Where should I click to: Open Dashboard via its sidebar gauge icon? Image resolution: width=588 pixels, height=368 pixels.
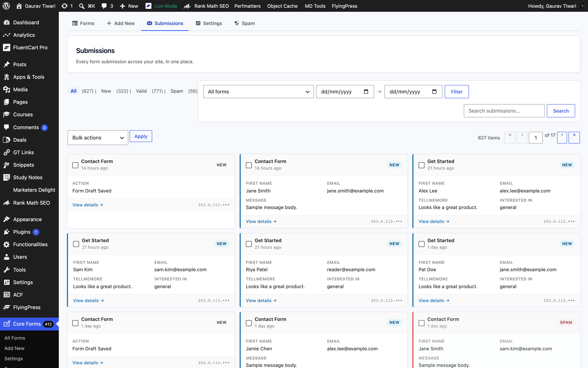click(7, 22)
